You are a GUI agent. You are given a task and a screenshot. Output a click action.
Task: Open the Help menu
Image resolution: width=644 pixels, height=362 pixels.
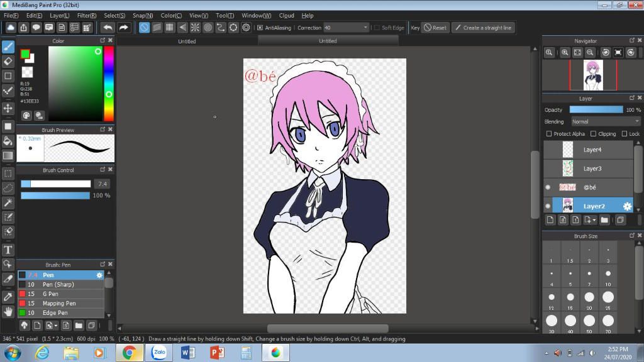pyautogui.click(x=308, y=16)
